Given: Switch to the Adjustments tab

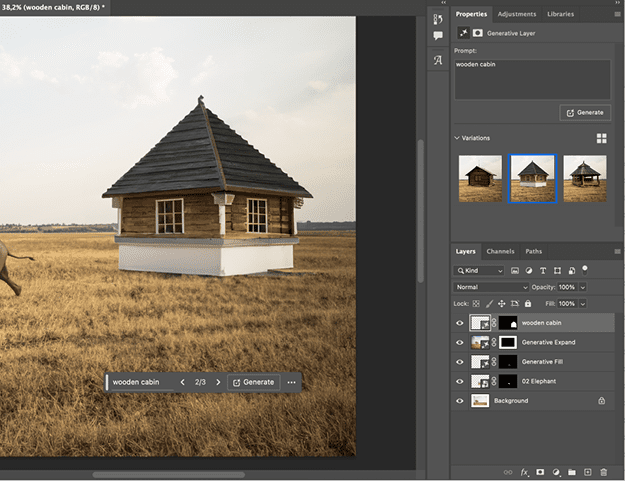Looking at the screenshot, I should [517, 14].
